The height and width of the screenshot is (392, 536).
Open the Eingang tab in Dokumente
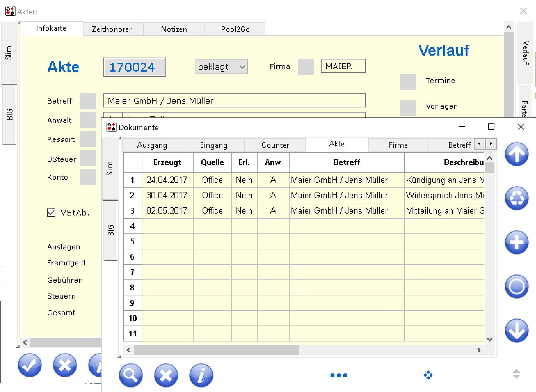(x=214, y=145)
